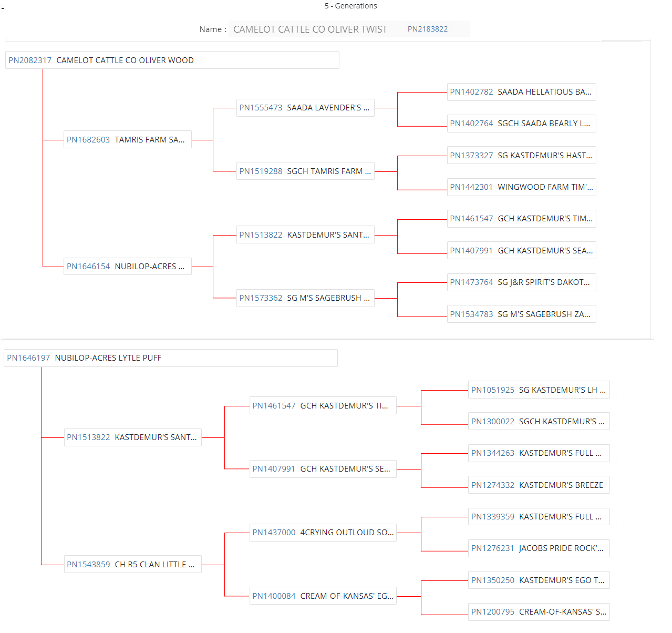This screenshot has height=633, width=672.
Task: Select PN1646154 Nubilop-Acres pedigree node
Action: coord(88,267)
